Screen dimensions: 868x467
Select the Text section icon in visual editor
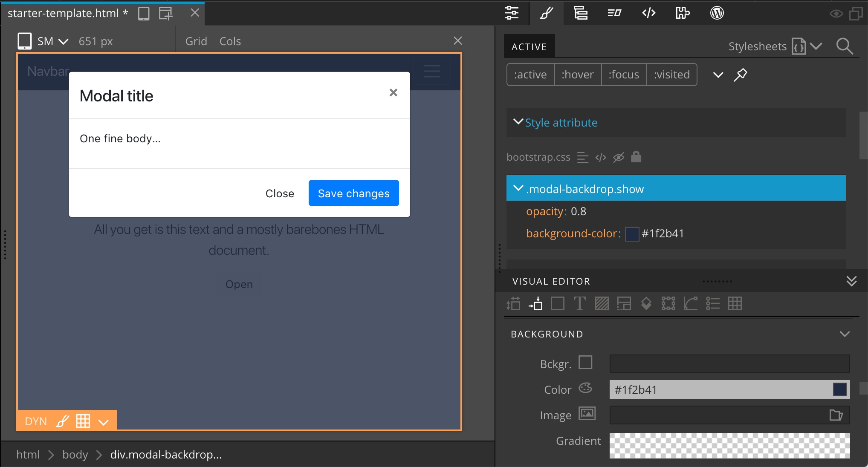point(580,304)
